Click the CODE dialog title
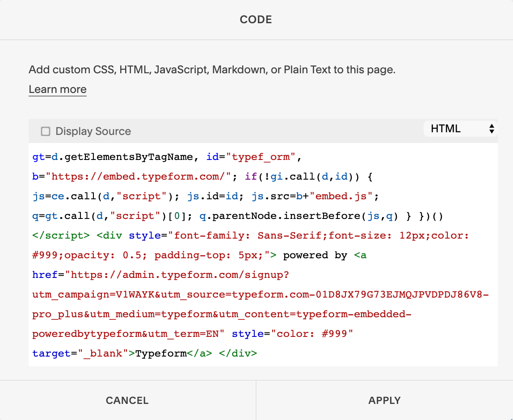Viewport: 513px width, 420px height. click(x=256, y=20)
